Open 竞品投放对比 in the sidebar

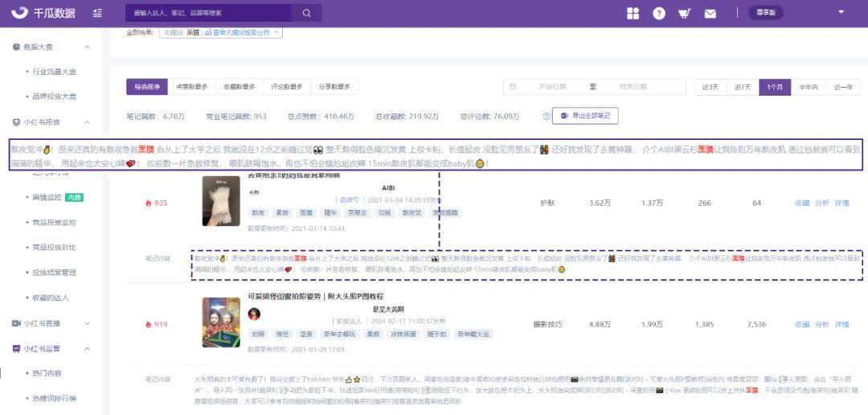tap(55, 247)
